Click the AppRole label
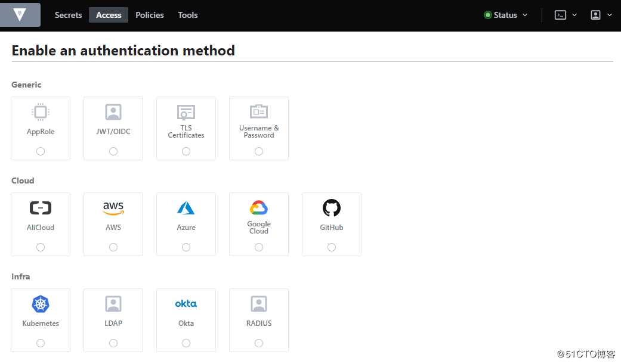Image resolution: width=621 pixels, height=364 pixels. click(41, 132)
